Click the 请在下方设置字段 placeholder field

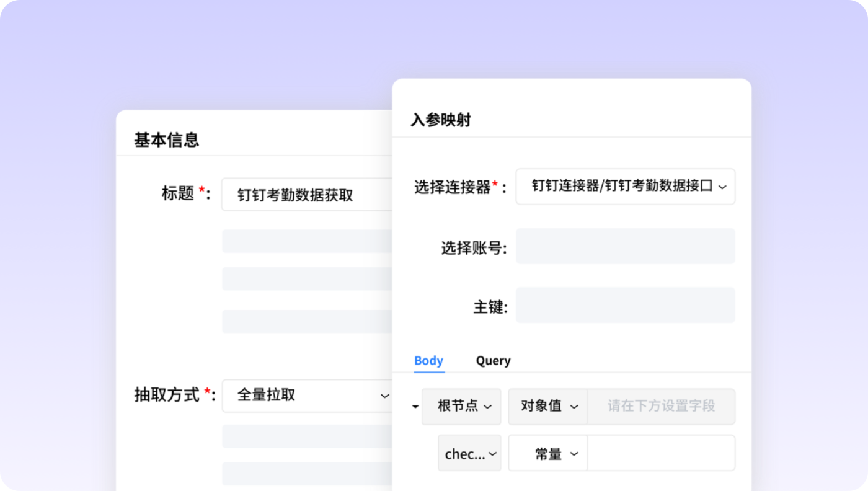(661, 407)
